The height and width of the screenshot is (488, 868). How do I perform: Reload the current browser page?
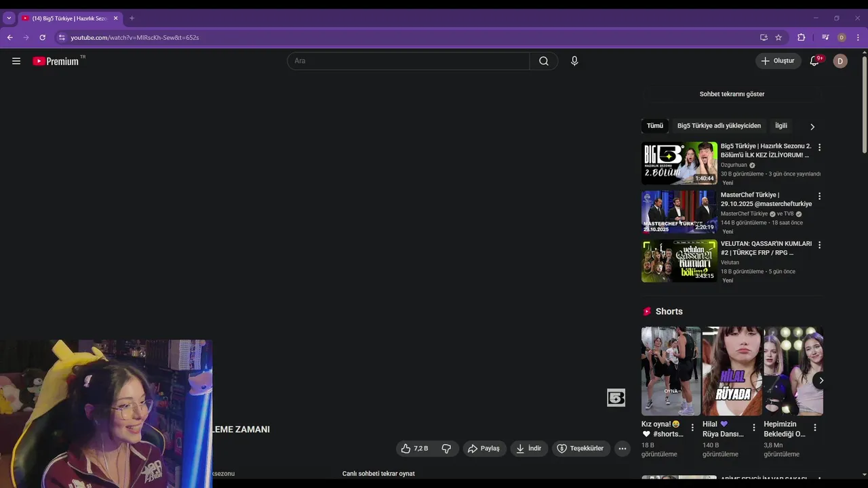(42, 37)
